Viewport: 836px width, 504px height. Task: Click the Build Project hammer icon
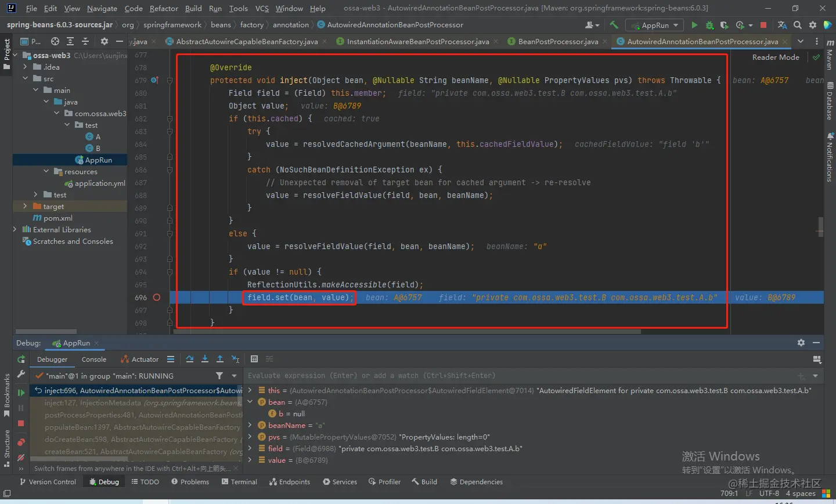(614, 25)
